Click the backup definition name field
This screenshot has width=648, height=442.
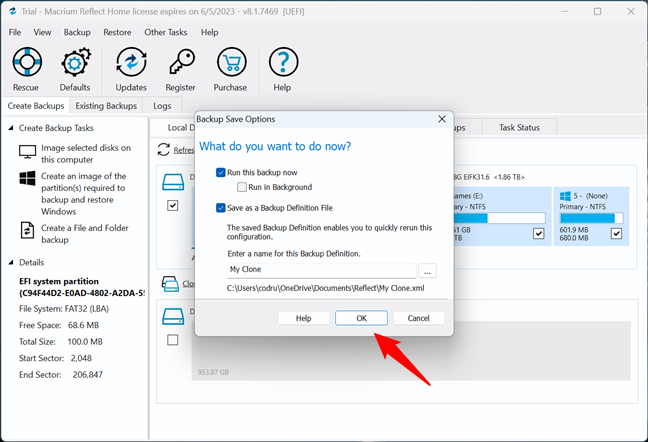pyautogui.click(x=322, y=270)
